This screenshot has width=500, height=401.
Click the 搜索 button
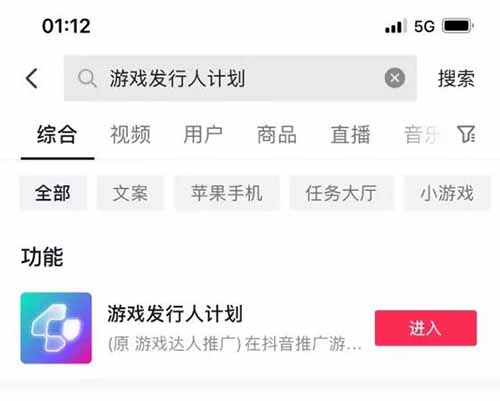coord(456,79)
